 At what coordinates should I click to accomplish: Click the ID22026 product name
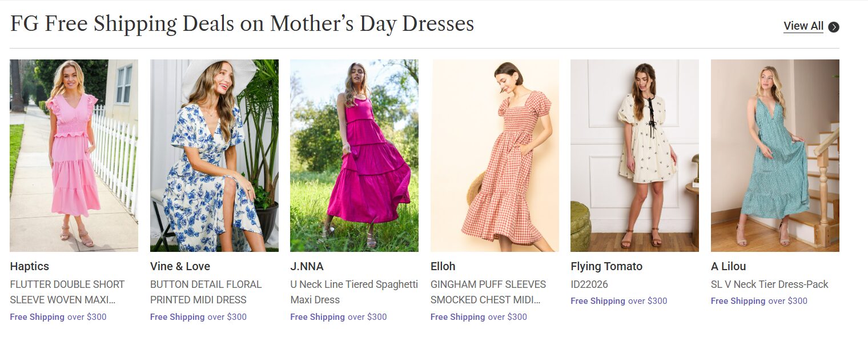click(589, 284)
